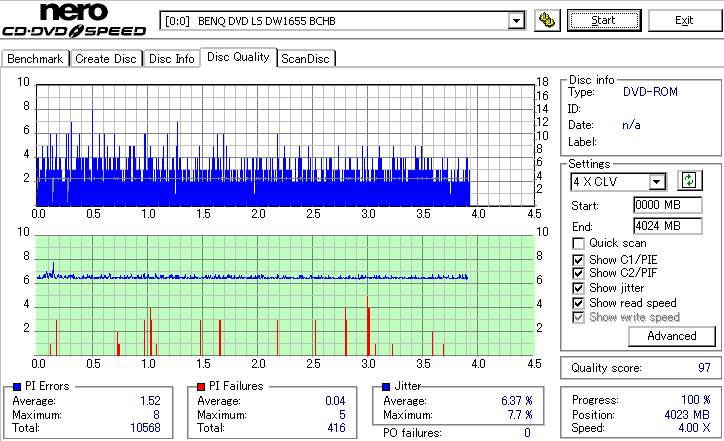Open the Create Disc tab
Image resolution: width=724 pixels, height=441 pixels.
click(106, 59)
